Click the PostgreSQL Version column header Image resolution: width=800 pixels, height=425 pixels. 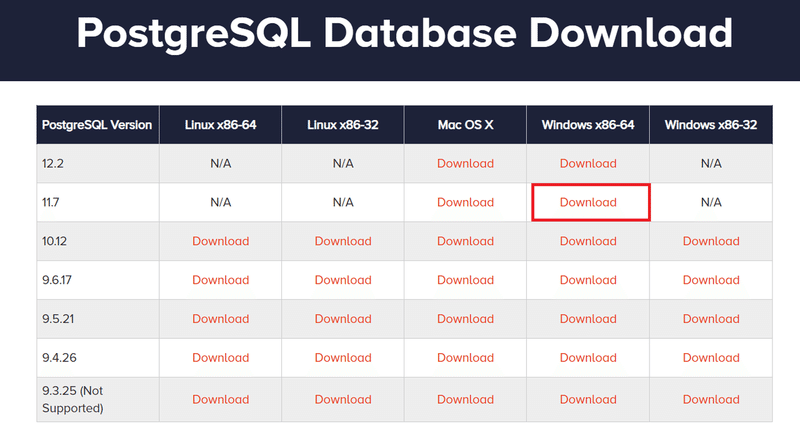(97, 124)
